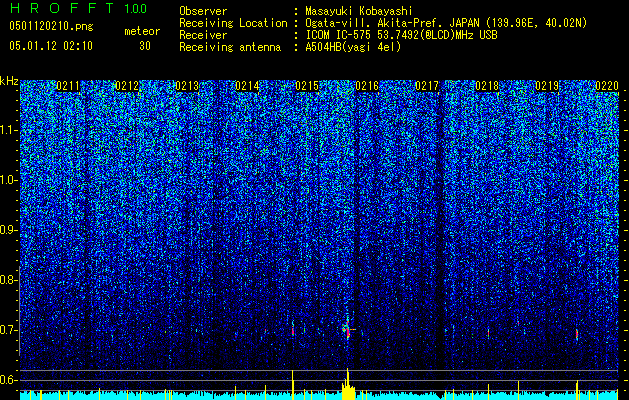Select observer name Masayuki Kobayashi
This screenshot has height=400, width=629.
[x=359, y=11]
